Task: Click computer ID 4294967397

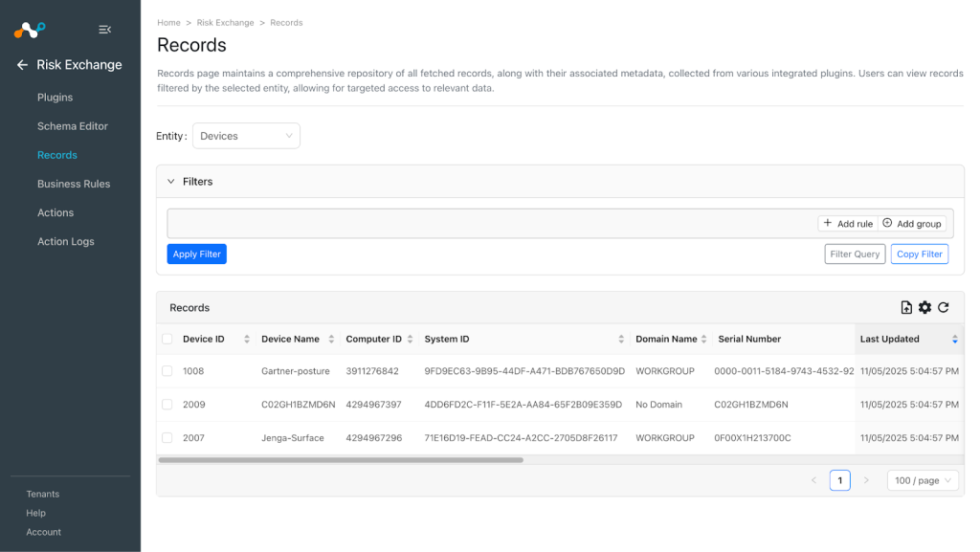Action: point(374,405)
